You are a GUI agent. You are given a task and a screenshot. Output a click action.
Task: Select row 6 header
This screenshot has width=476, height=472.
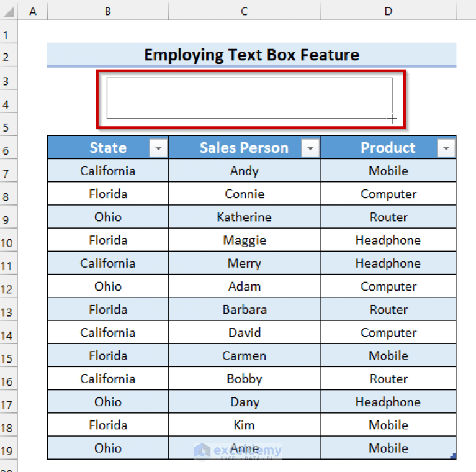(x=8, y=147)
